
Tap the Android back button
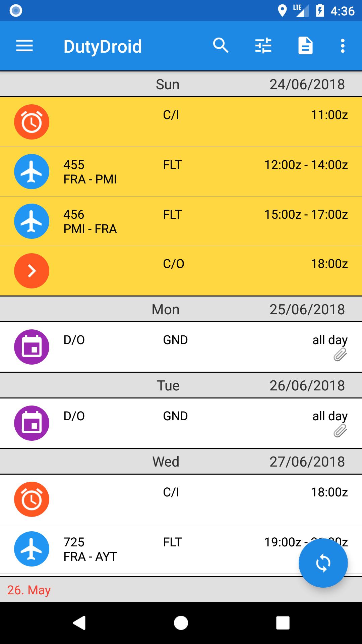click(79, 623)
